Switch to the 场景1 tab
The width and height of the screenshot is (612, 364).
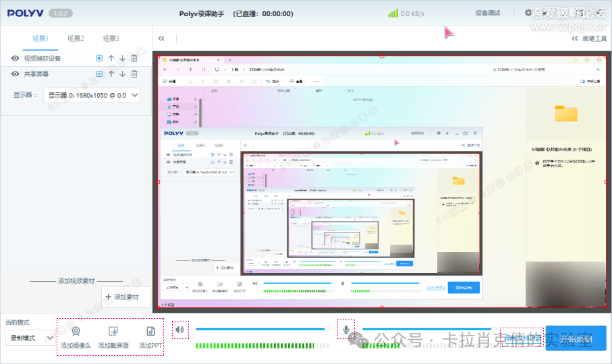pyautogui.click(x=40, y=38)
